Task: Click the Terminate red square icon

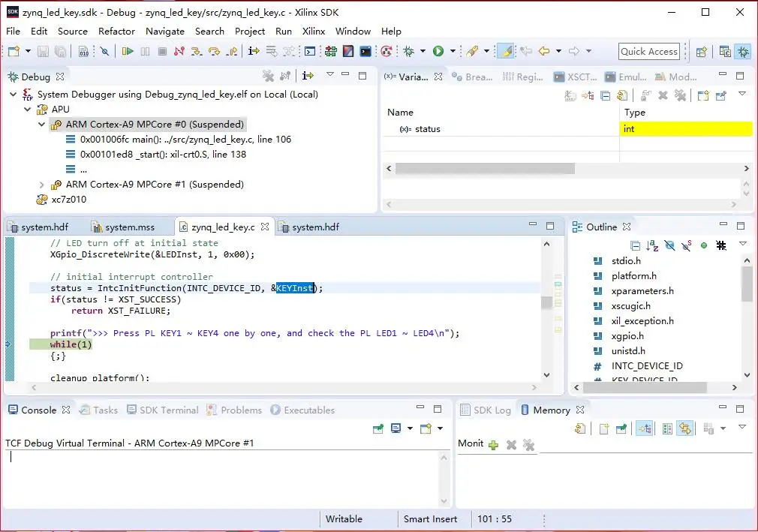Action: tap(162, 52)
